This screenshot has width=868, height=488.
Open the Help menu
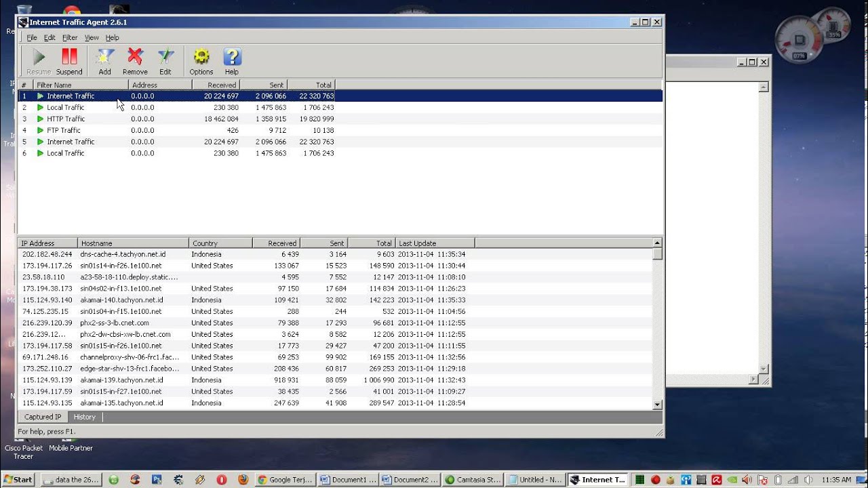pyautogui.click(x=112, y=38)
